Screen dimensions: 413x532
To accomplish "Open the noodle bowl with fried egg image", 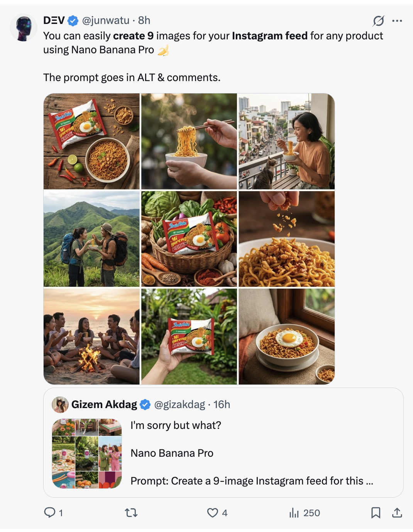I will pyautogui.click(x=286, y=336).
